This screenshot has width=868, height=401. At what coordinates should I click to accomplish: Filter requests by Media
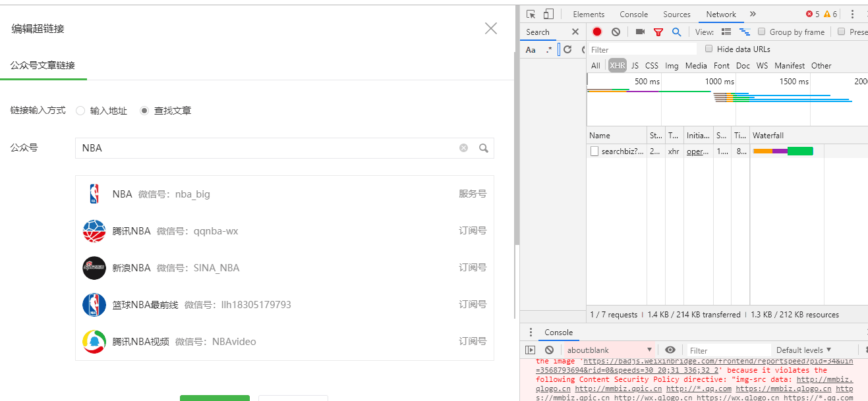[x=696, y=66]
